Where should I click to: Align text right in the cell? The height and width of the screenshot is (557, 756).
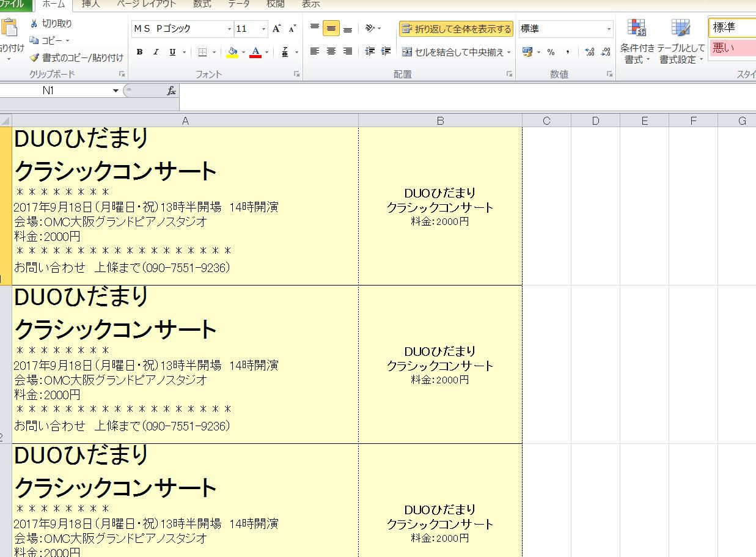pyautogui.click(x=348, y=52)
